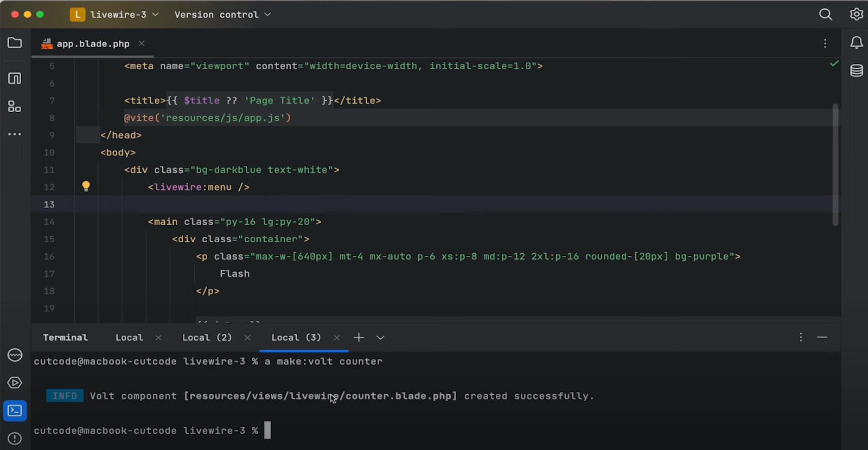Select the app.blade.php editor tab
Image resolution: width=868 pixels, height=450 pixels.
(93, 44)
